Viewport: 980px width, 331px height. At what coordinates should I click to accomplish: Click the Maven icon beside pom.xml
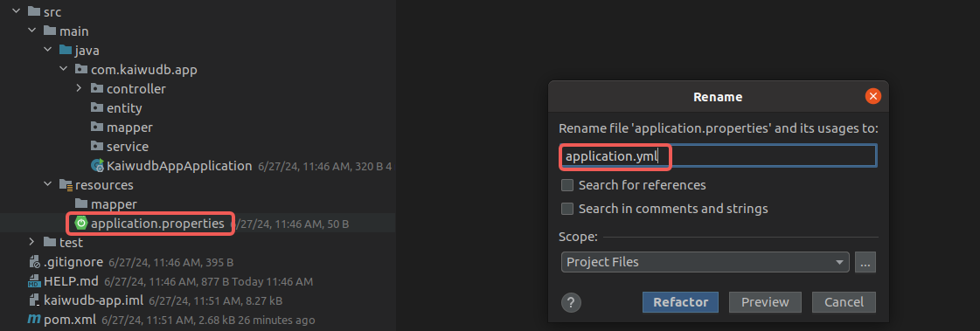coord(34,320)
